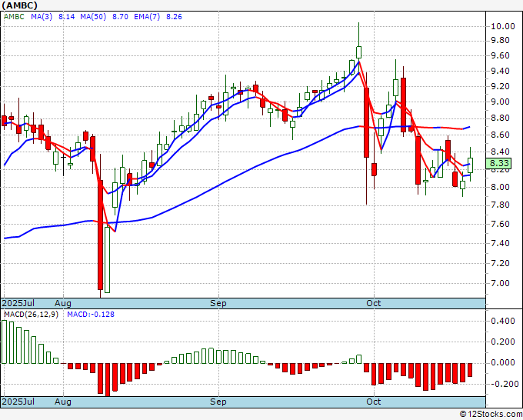This screenshot has height=420, width=523.
Task: Click the tall red August crash candlestick
Action: pos(100,235)
